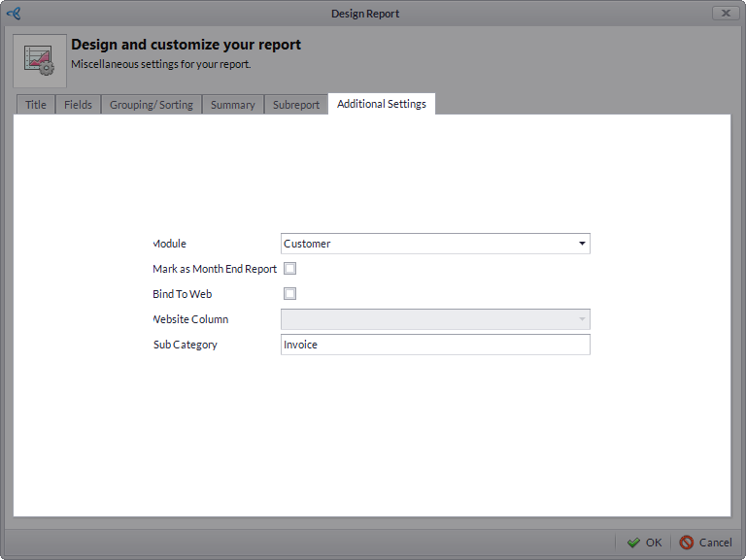Click the report design chart icon
This screenshot has height=560, width=746.
40,60
